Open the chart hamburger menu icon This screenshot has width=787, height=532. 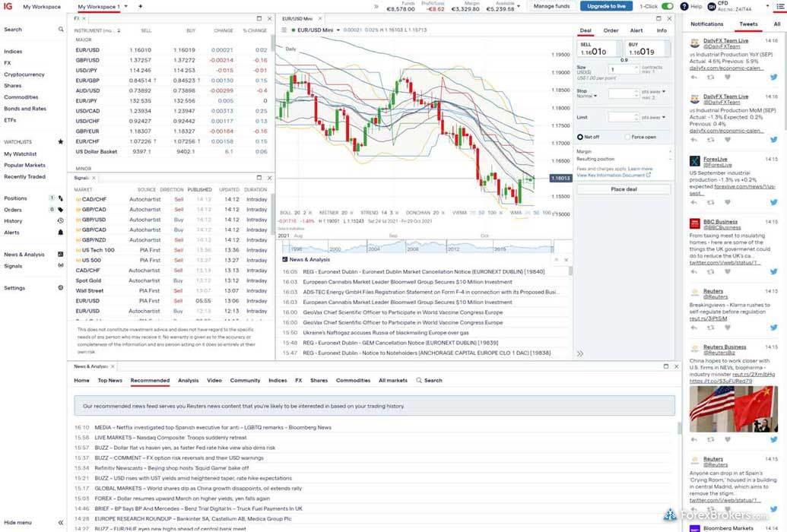pyautogui.click(x=284, y=30)
